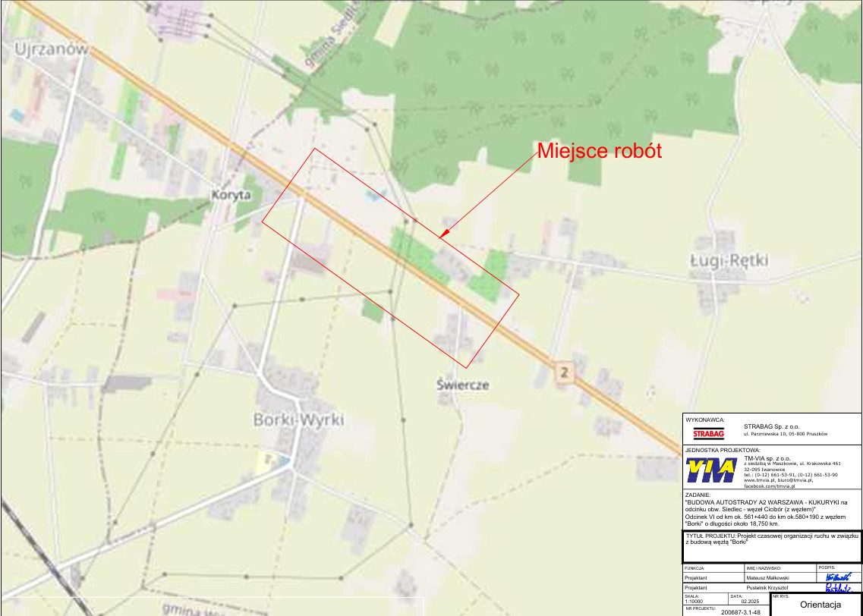Select the "TM-VIA sp. z o.o." company name

point(767,458)
